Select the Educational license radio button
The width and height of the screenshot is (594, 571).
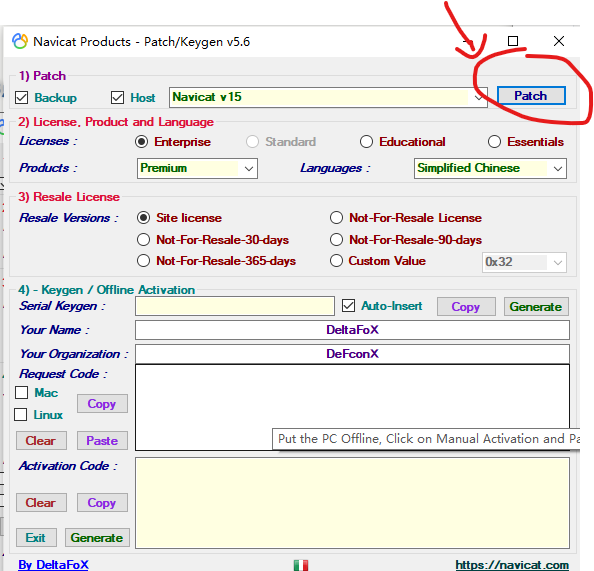click(366, 142)
